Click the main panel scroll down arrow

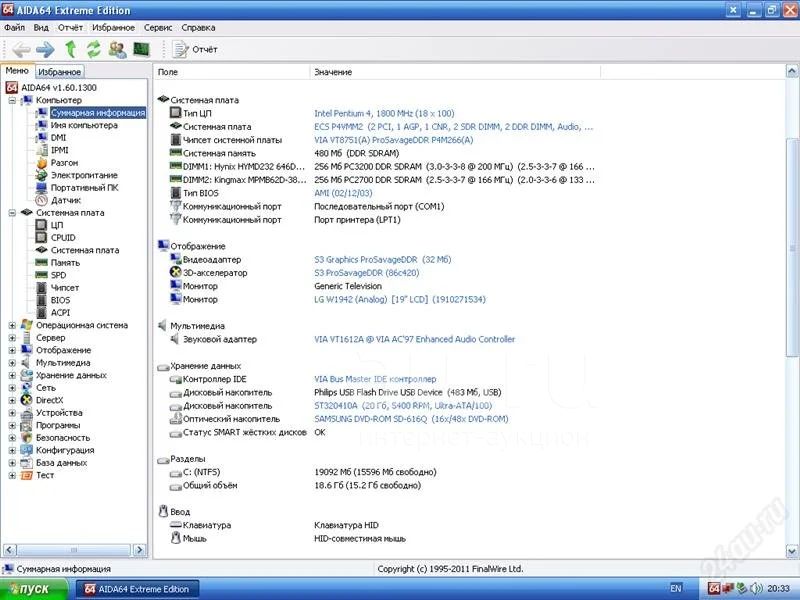(x=792, y=551)
